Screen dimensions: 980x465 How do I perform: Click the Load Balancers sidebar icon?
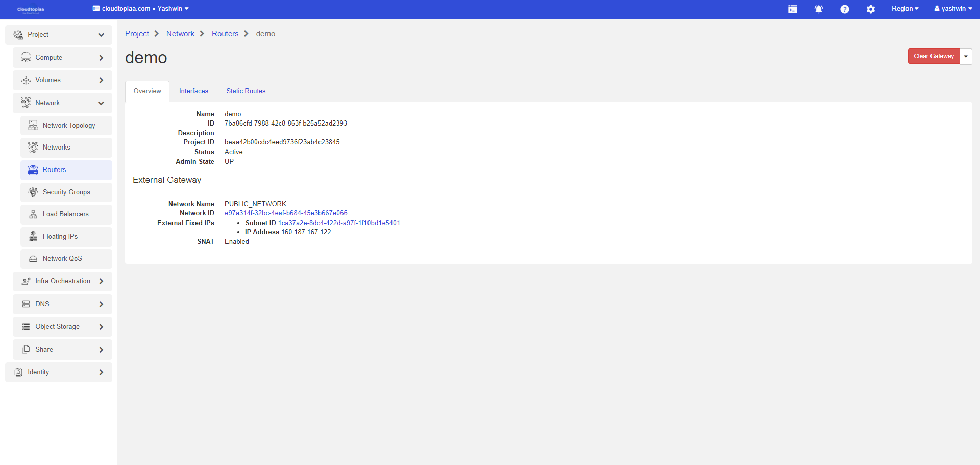click(x=33, y=214)
